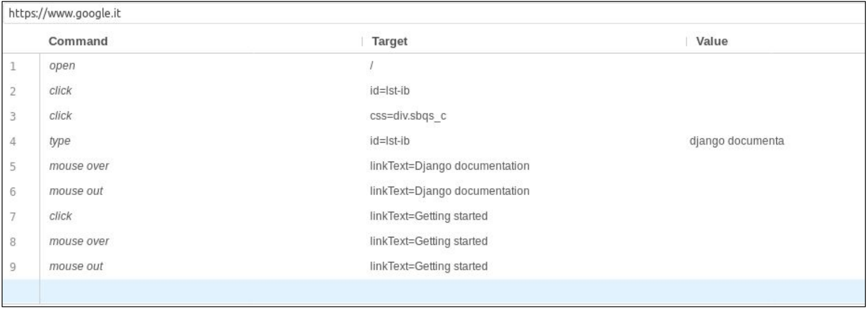
Task: Select row 8 mouse over Getting started
Action: tap(433, 241)
